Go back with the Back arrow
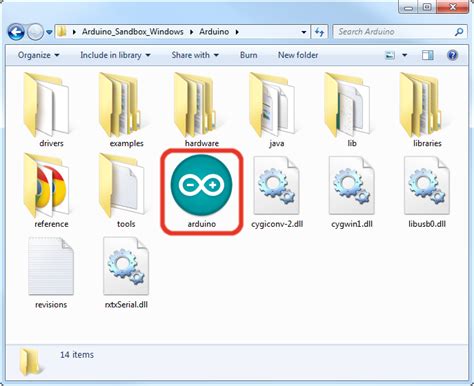Viewport: 474px width, 386px height. [16, 32]
